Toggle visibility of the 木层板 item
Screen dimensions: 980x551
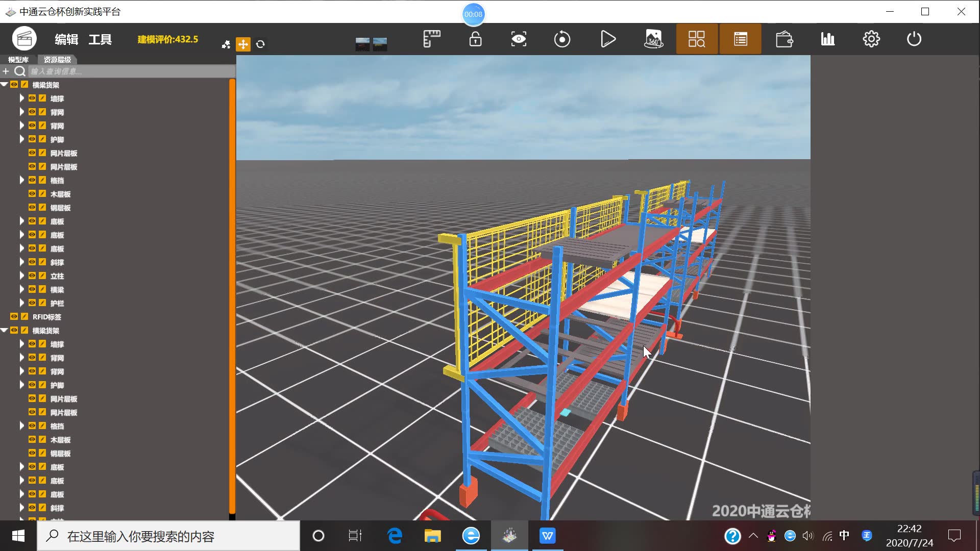pos(32,194)
